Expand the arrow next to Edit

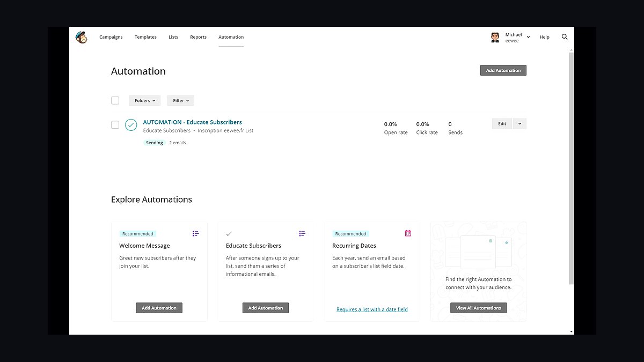(x=519, y=124)
